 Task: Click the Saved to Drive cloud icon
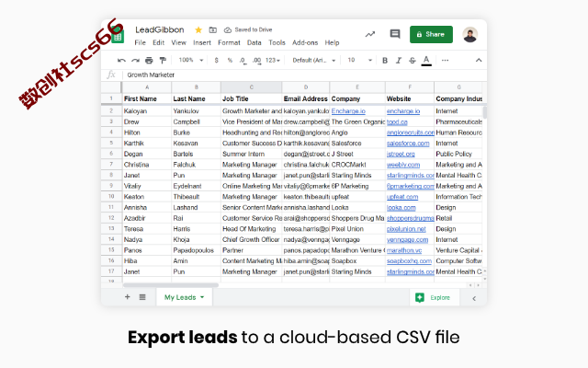coord(228,30)
